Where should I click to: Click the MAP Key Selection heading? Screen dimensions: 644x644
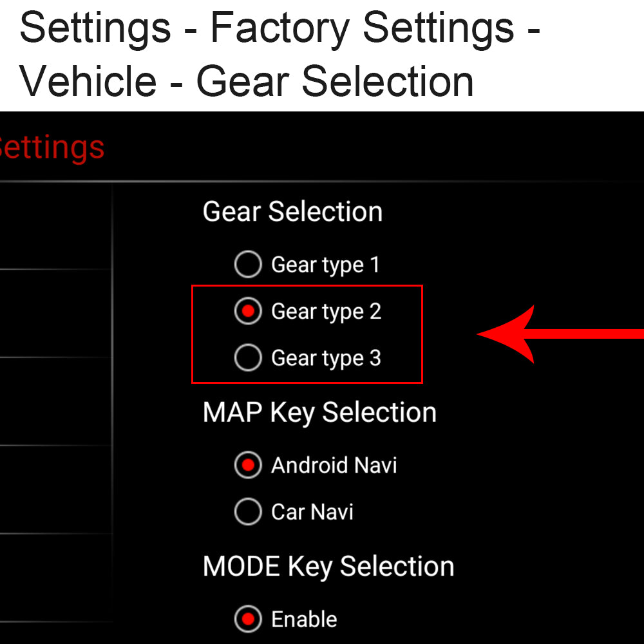point(319,412)
